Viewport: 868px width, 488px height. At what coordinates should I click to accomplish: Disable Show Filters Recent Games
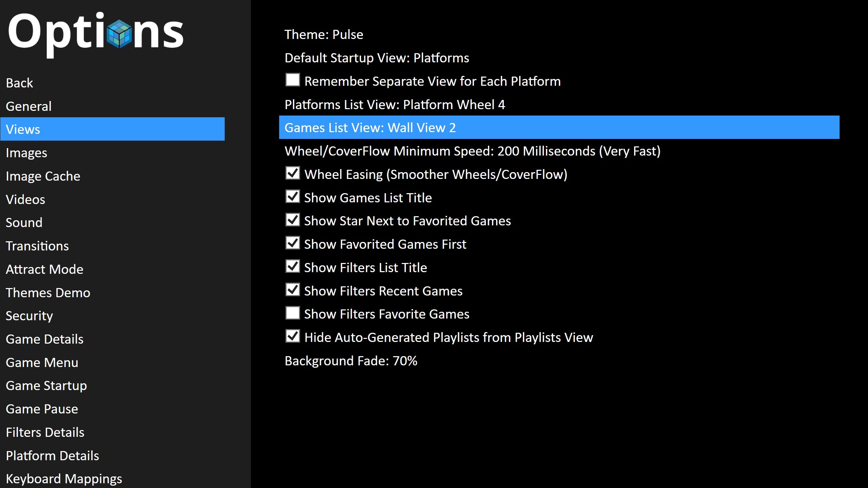click(293, 290)
